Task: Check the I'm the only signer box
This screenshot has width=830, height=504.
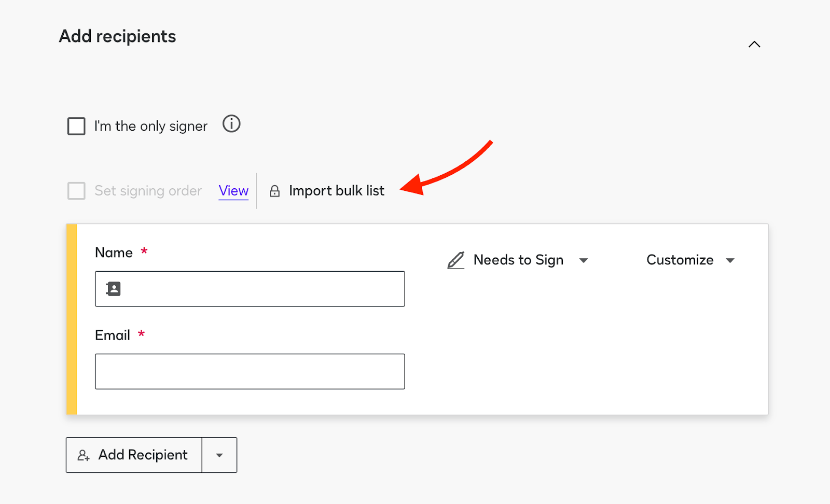Action: pos(76,126)
